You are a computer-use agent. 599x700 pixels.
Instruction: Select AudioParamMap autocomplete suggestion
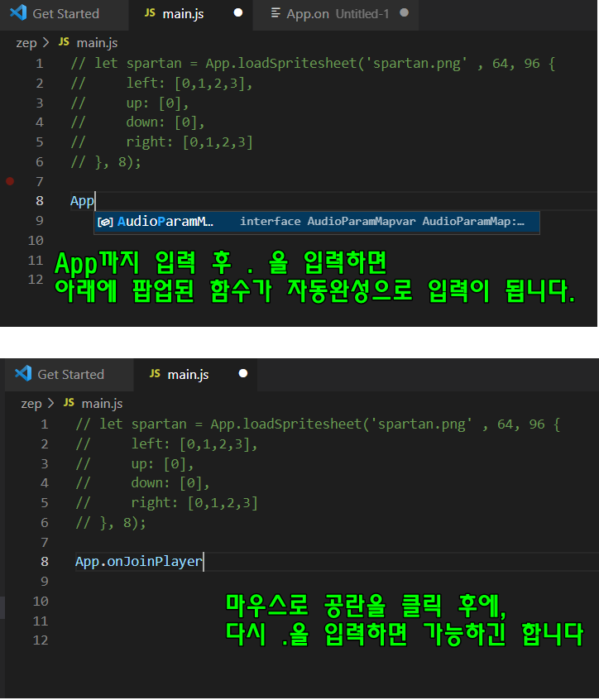(317, 222)
